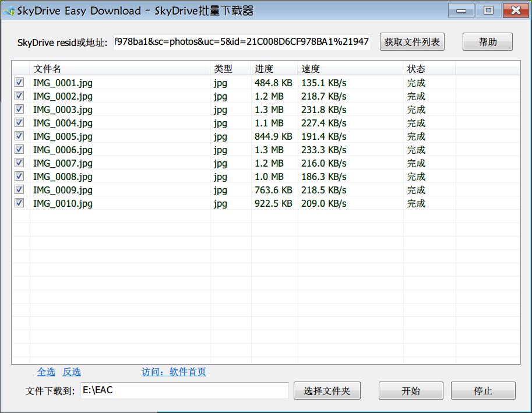Click the download path field showing E:\EAC

point(185,390)
